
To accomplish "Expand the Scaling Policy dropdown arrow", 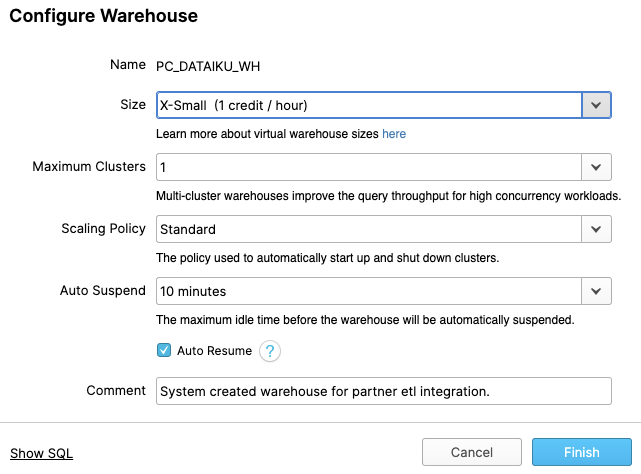I will pyautogui.click(x=596, y=229).
